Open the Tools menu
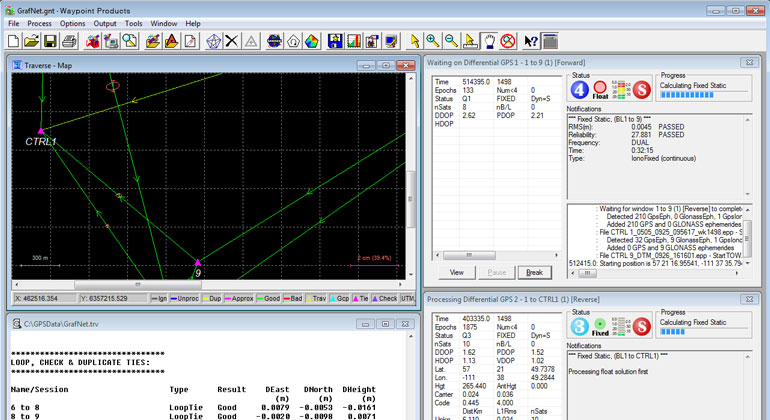 134,24
